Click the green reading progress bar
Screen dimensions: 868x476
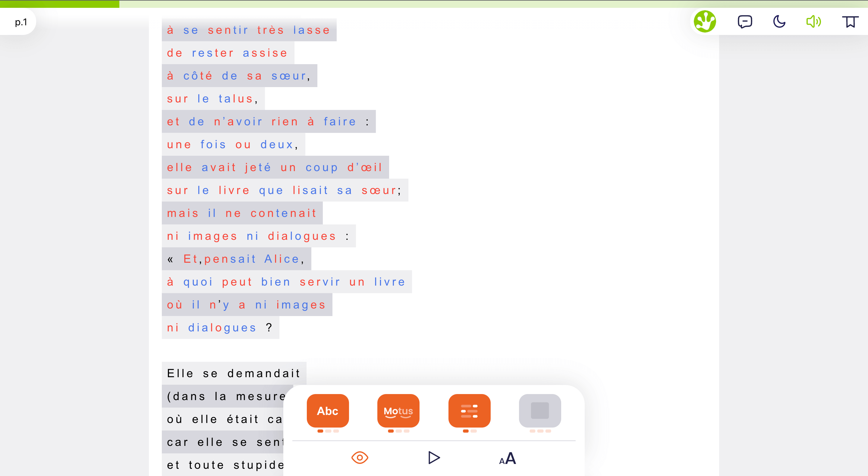[x=60, y=4]
